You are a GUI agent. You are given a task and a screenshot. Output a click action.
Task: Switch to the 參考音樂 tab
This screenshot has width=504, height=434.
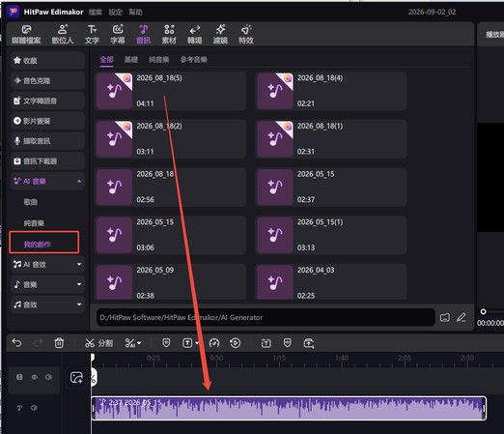click(193, 60)
